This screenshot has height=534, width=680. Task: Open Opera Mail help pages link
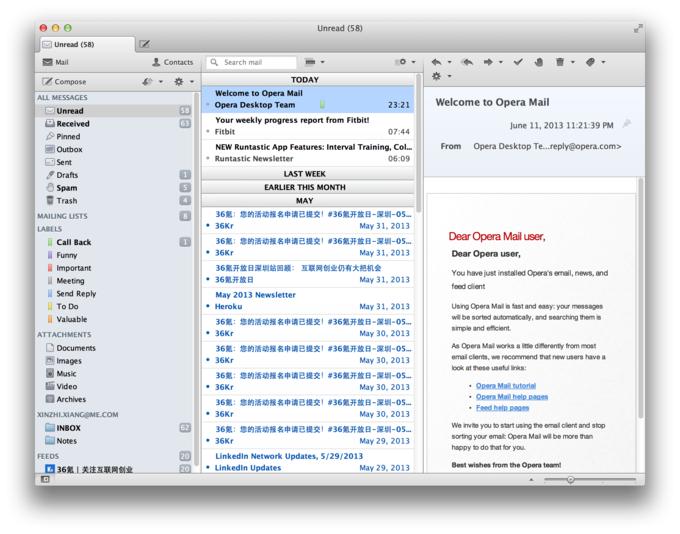coord(512,396)
